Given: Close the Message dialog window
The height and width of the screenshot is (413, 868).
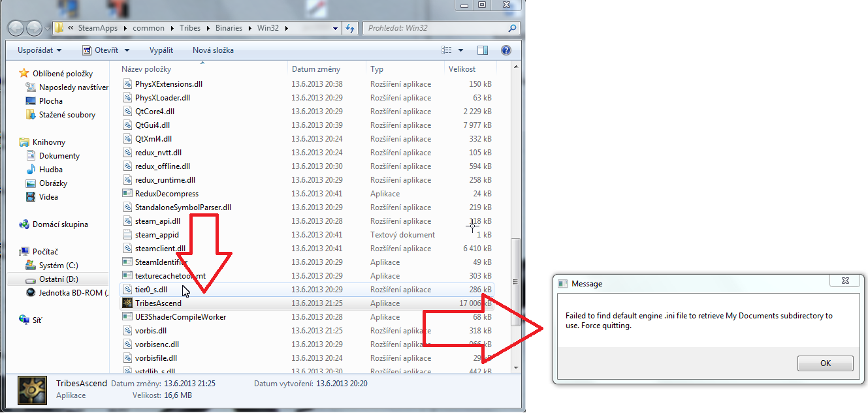Looking at the screenshot, I should 844,281.
